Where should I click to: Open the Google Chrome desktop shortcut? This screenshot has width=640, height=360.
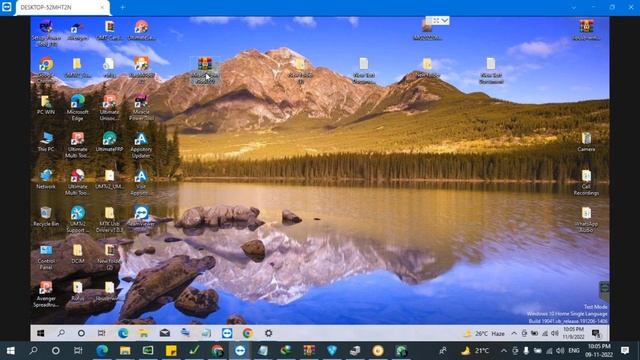[x=46, y=70]
